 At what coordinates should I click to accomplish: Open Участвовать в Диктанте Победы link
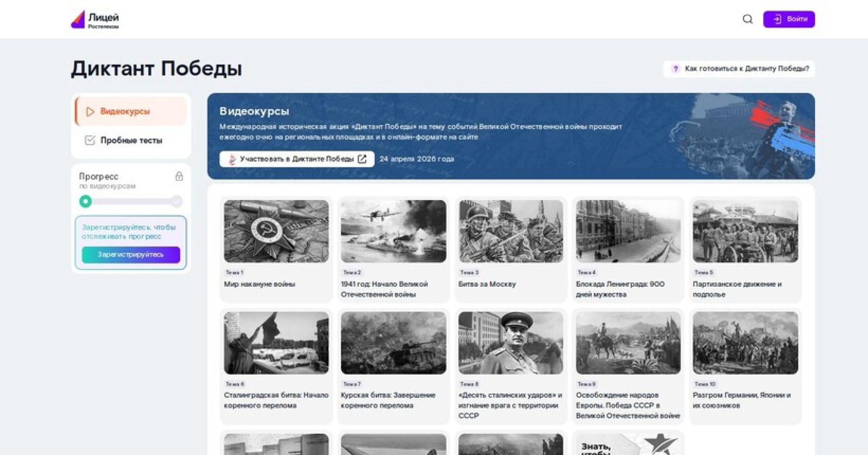click(296, 159)
